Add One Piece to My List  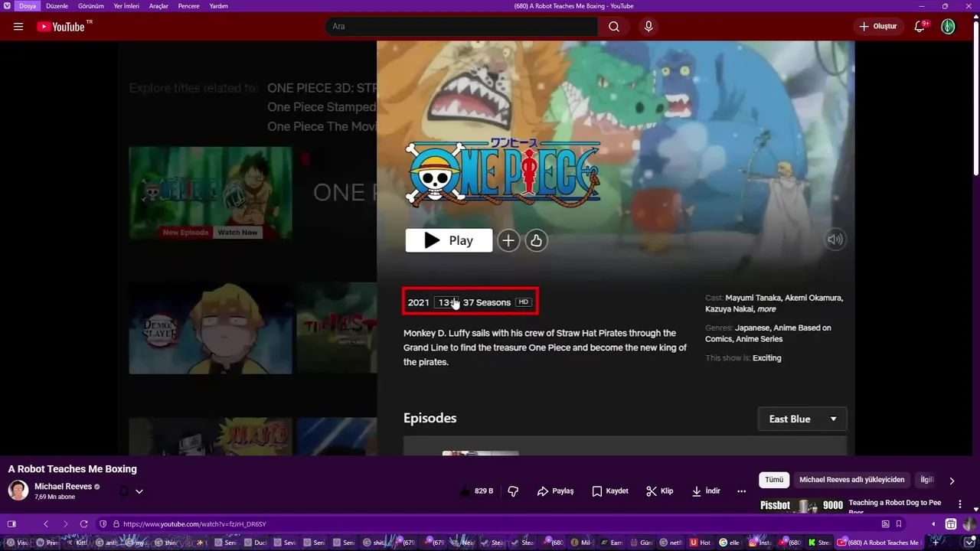pos(508,240)
